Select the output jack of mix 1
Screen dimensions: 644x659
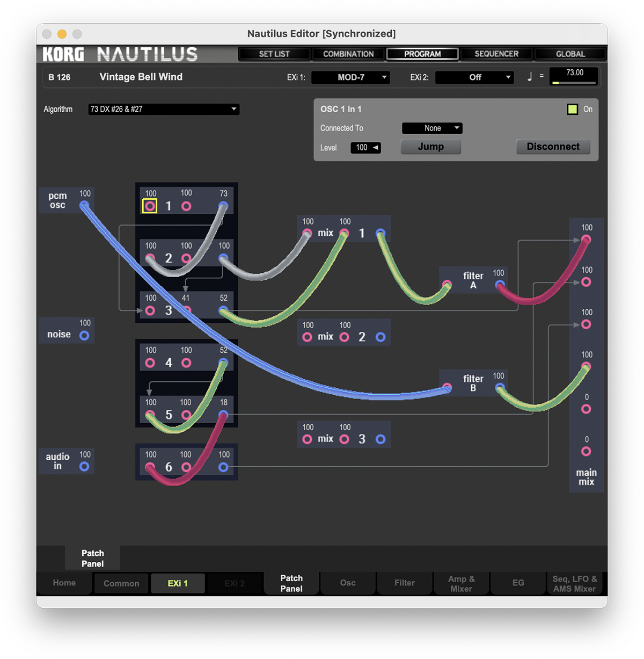[380, 233]
